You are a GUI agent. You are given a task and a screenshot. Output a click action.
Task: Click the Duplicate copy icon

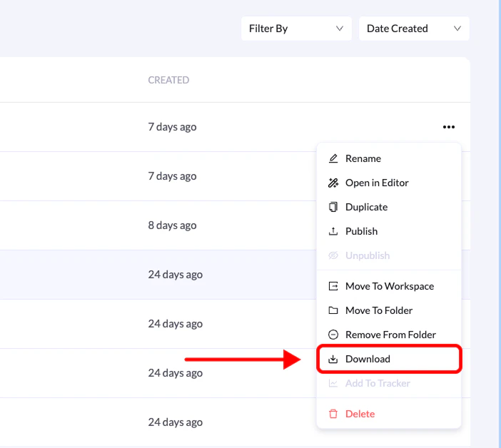coord(333,207)
